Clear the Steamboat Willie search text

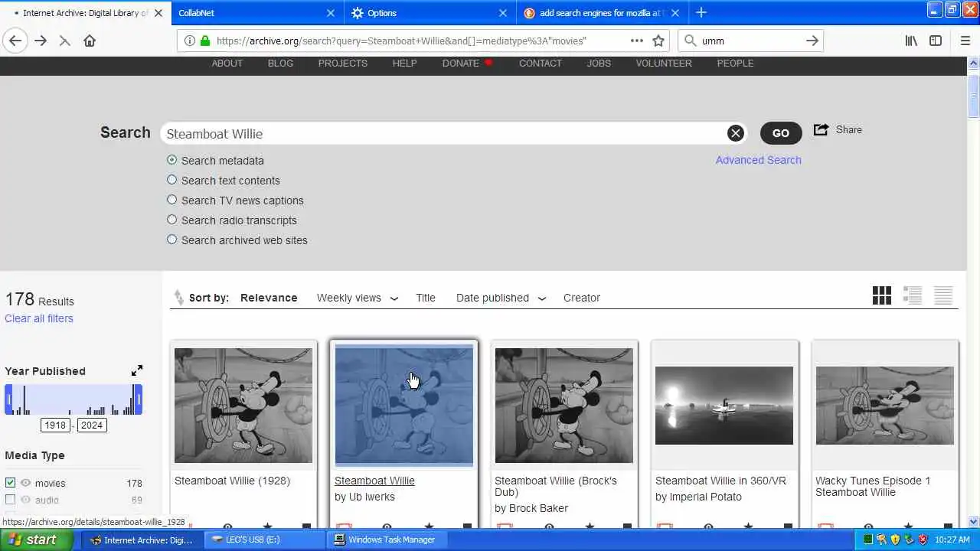(735, 133)
